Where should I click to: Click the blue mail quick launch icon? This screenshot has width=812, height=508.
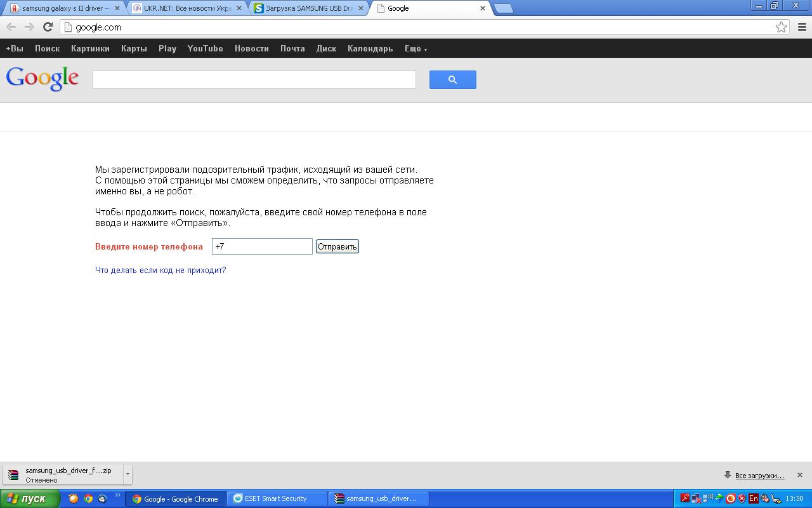coord(103,498)
